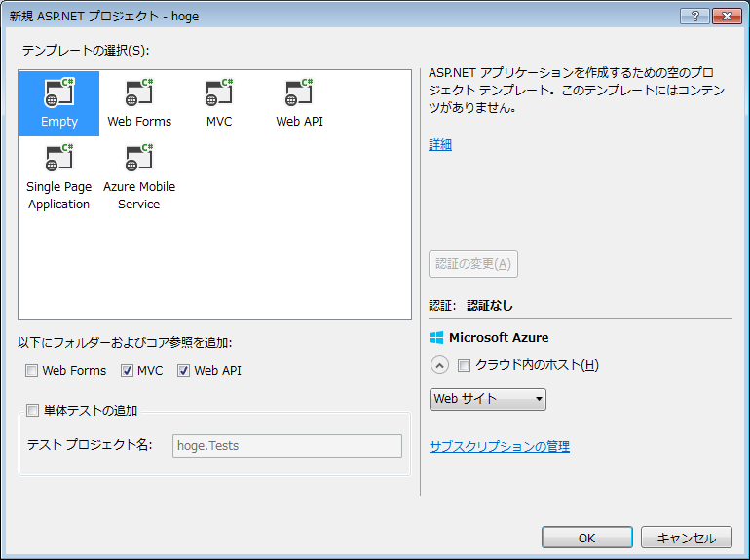Open サブスクリプションの管理 link
This screenshot has width=750, height=560.
pos(499,447)
